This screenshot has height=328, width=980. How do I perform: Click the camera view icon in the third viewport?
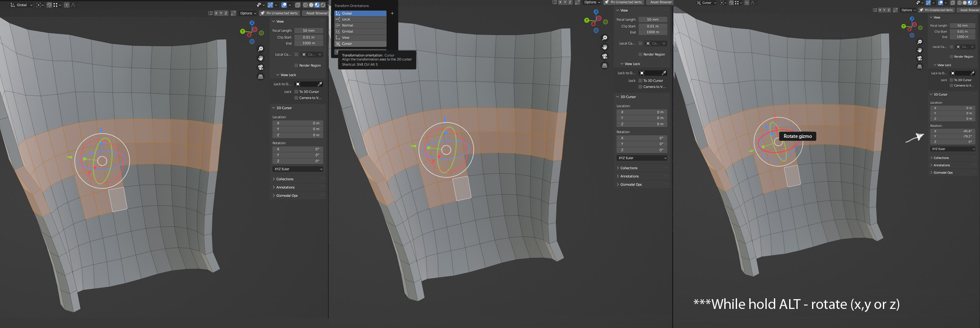coord(919,58)
